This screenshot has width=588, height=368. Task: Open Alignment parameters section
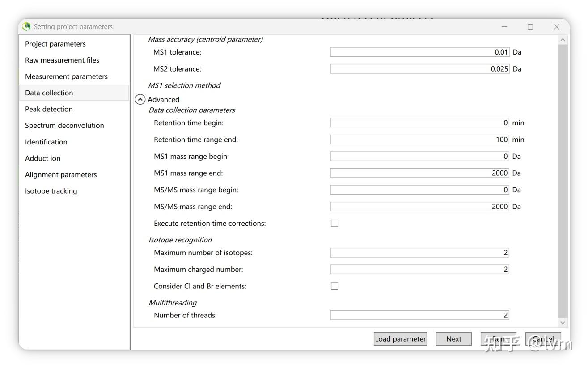click(61, 174)
